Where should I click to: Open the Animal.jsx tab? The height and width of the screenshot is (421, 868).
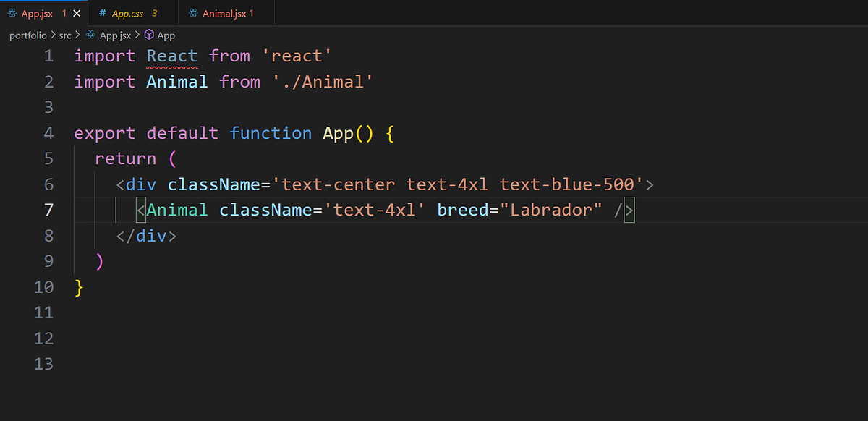pyautogui.click(x=224, y=12)
